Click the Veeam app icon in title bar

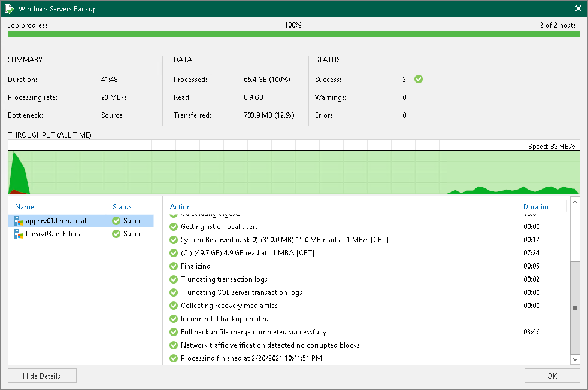point(9,8)
